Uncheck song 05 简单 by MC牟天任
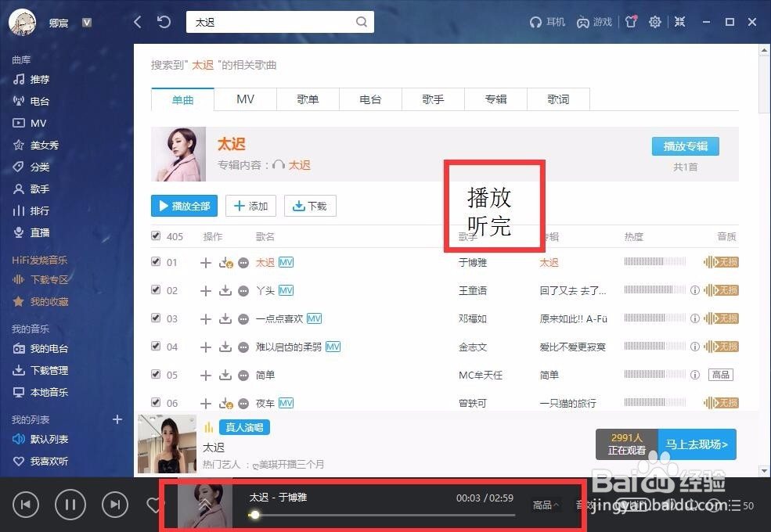The height and width of the screenshot is (532, 771). (155, 375)
